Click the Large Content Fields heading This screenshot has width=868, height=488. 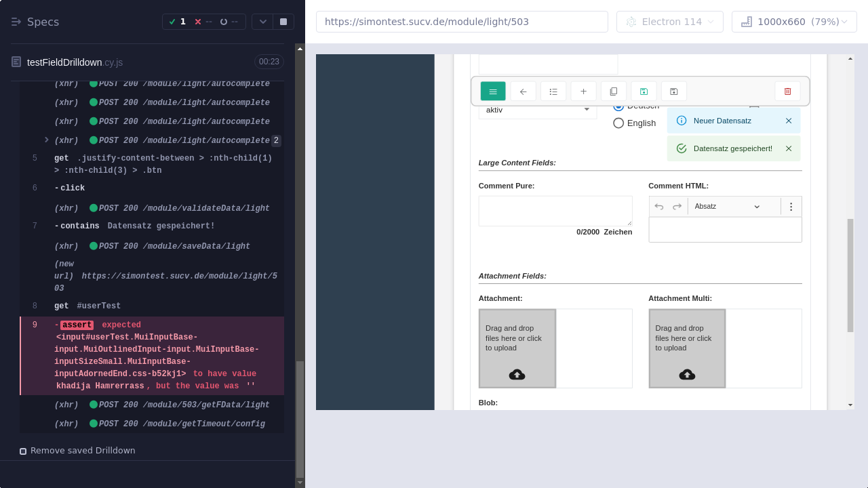(517, 163)
